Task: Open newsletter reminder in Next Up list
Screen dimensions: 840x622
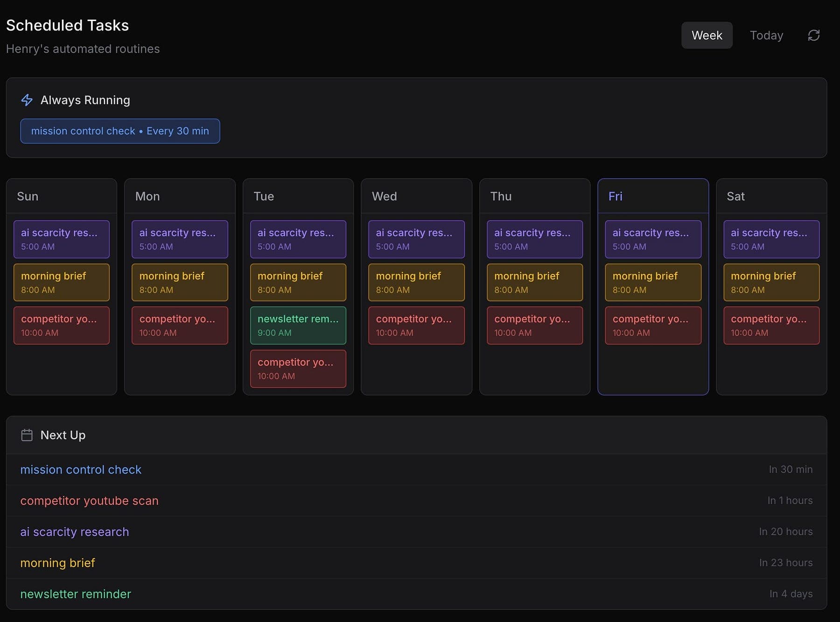Action: (x=76, y=594)
